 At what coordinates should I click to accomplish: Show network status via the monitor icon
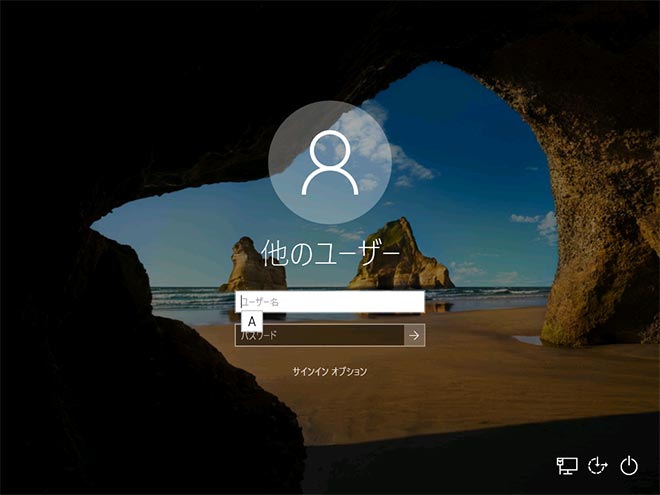(x=567, y=465)
